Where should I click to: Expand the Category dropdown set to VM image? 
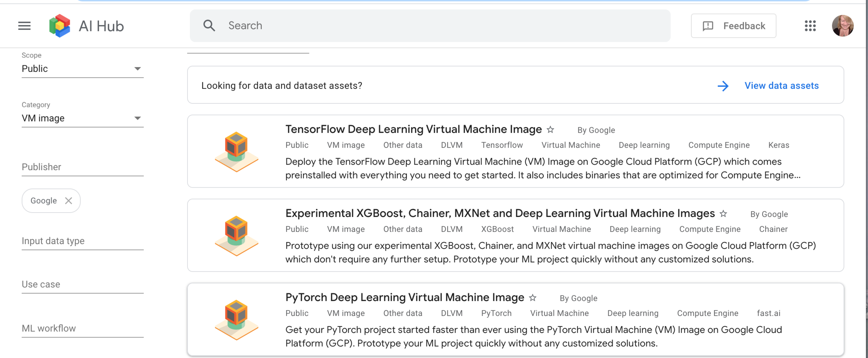pyautogui.click(x=83, y=118)
